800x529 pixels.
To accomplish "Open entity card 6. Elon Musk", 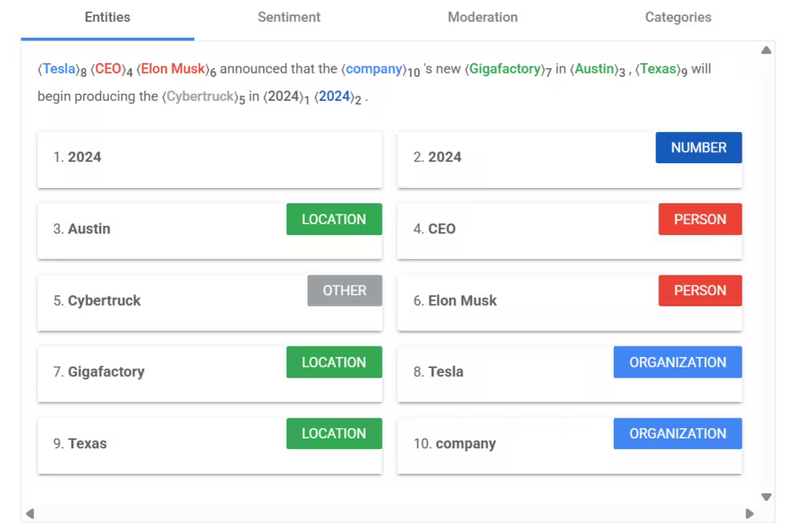I will [x=569, y=303].
